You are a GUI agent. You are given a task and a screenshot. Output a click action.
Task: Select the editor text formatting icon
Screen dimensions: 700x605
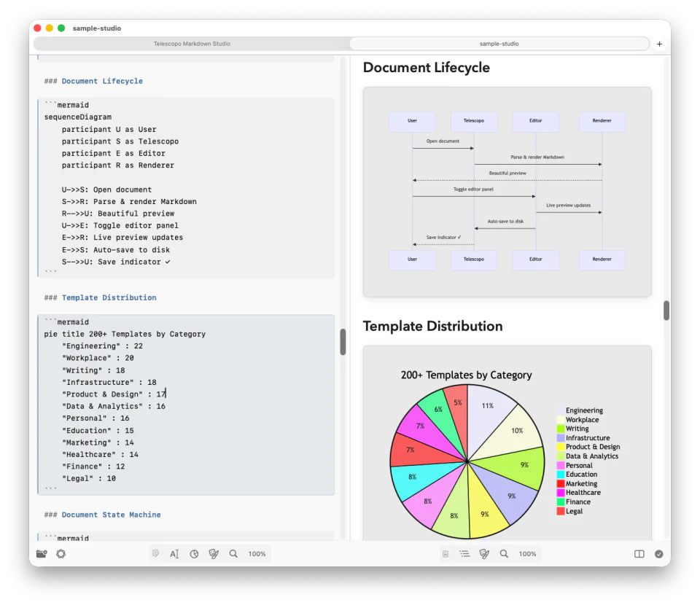[174, 554]
